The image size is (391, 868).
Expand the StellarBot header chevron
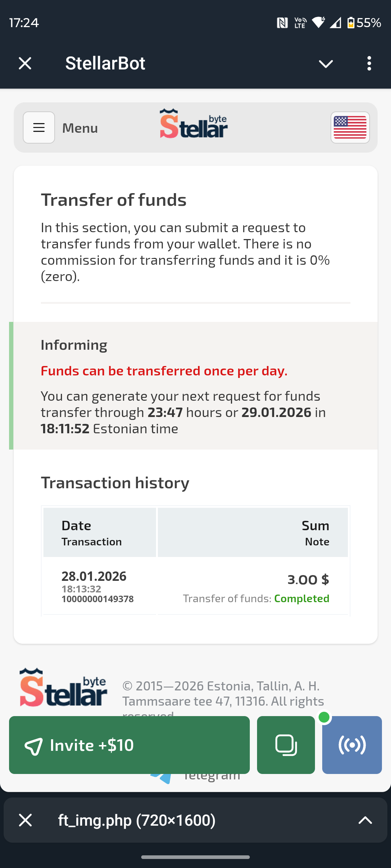pos(325,64)
